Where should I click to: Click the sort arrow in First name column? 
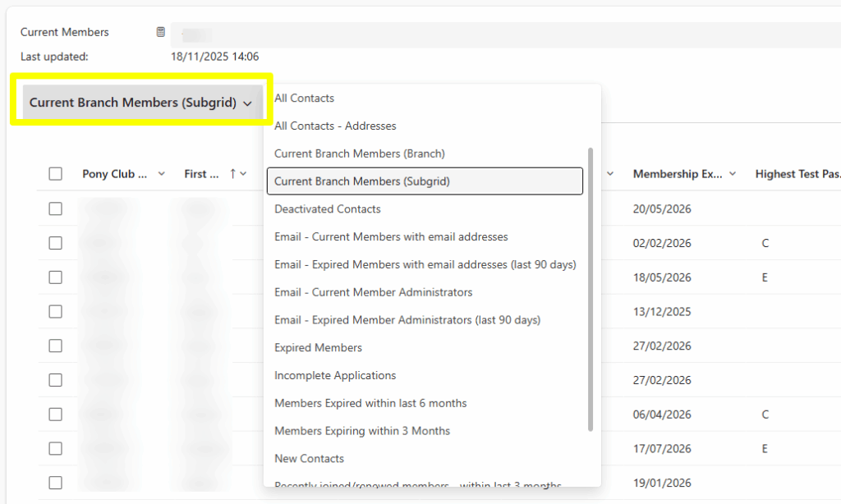pos(233,174)
